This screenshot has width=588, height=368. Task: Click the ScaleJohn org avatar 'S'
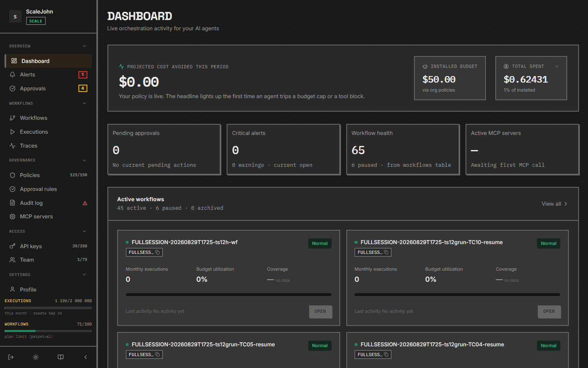click(x=15, y=16)
